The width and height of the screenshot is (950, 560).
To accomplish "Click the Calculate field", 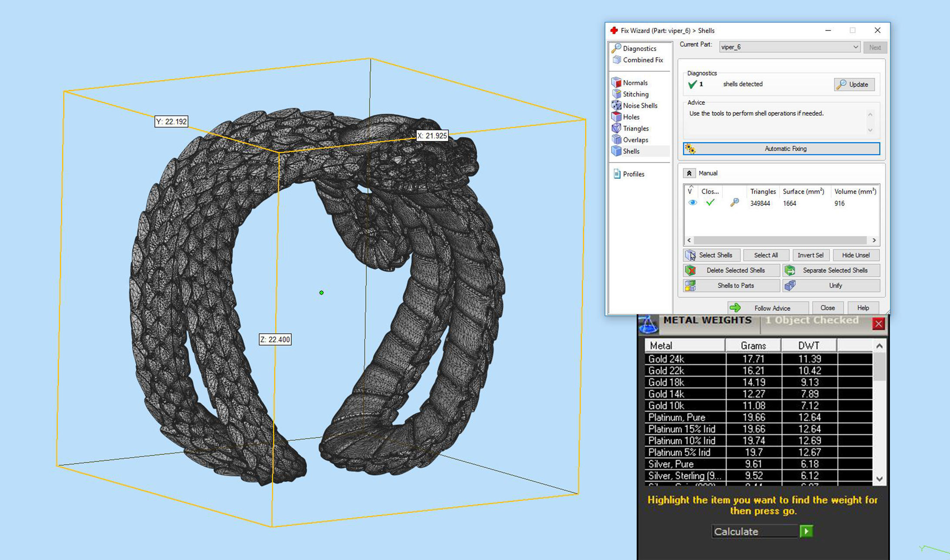I will pos(755,532).
